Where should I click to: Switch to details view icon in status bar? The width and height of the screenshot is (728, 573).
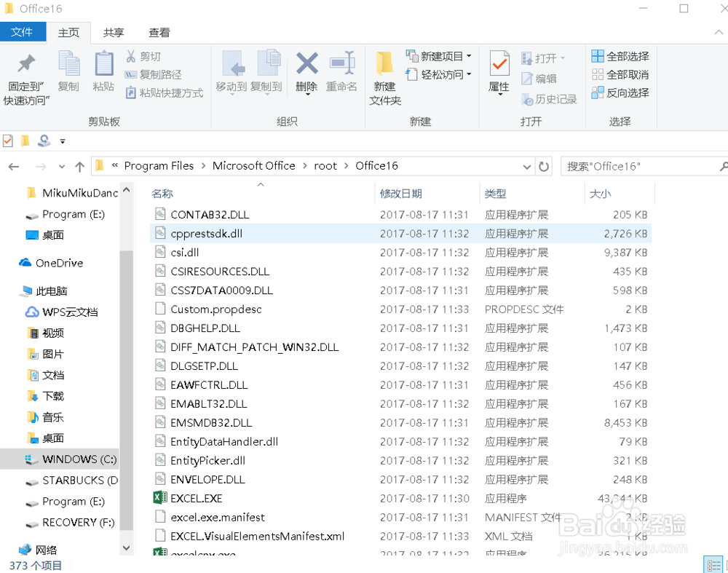click(713, 565)
